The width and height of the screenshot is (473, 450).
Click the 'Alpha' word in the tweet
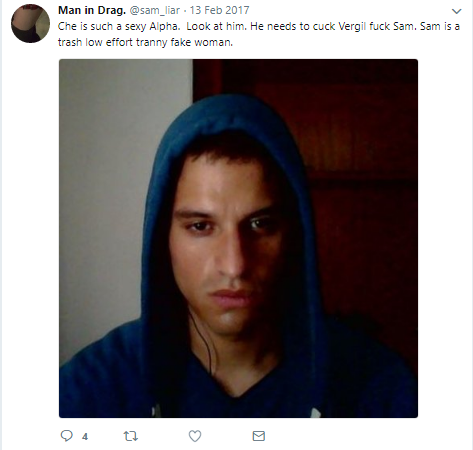[165, 27]
